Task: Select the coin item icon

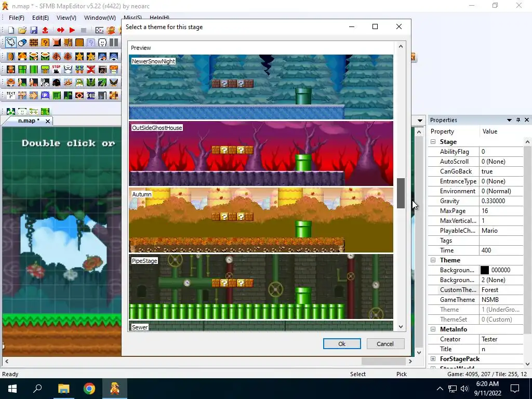Action: 11,56
